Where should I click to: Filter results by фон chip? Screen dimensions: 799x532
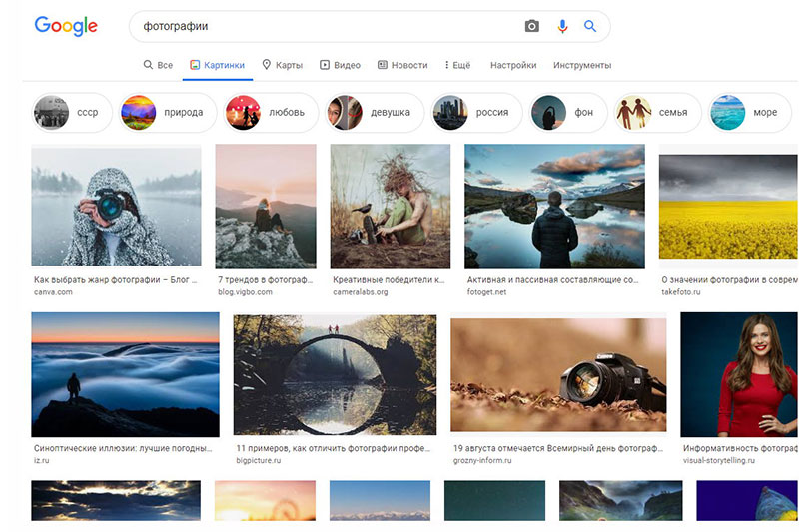point(568,113)
